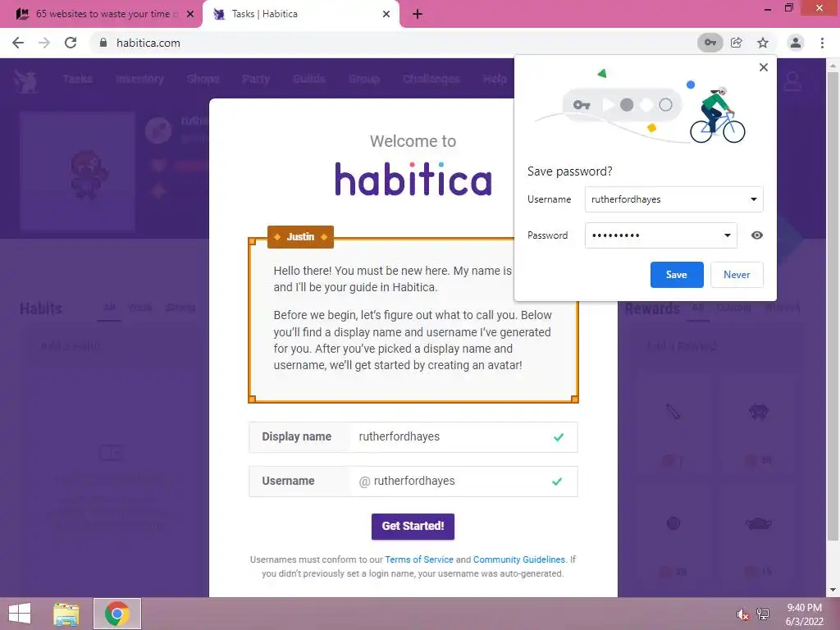Click the share page icon
Viewport: 840px width, 630px height.
point(737,43)
